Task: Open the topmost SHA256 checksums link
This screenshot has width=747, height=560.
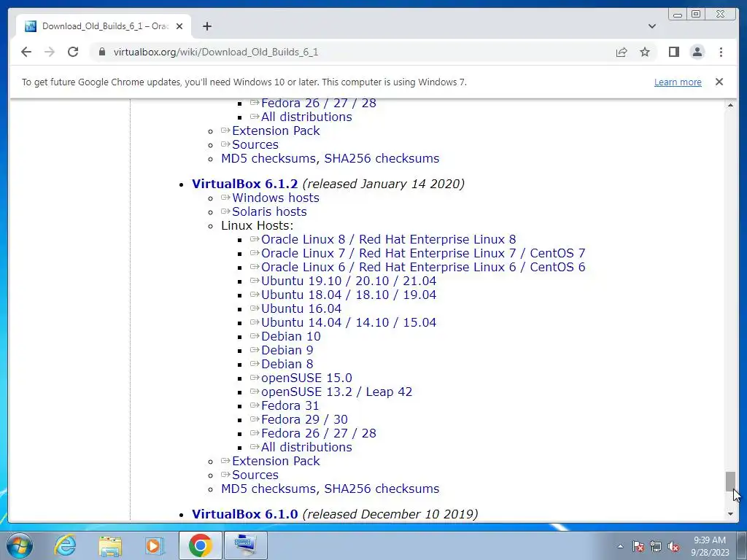Action: tap(382, 158)
